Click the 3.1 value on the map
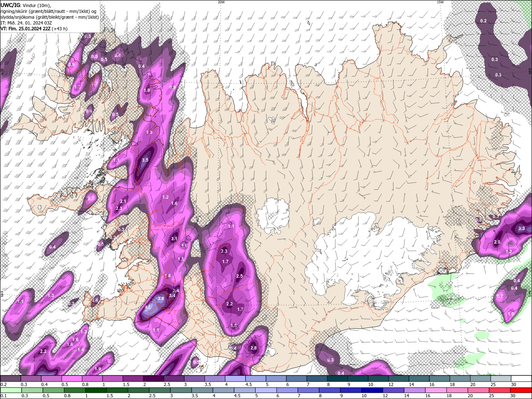532x399 pixels. (x=174, y=239)
